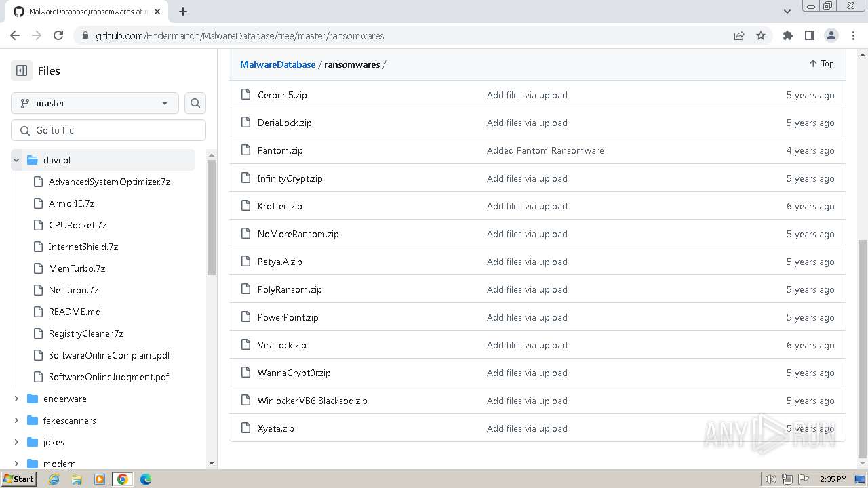
Task: Click the address bar URL
Action: pos(239,35)
